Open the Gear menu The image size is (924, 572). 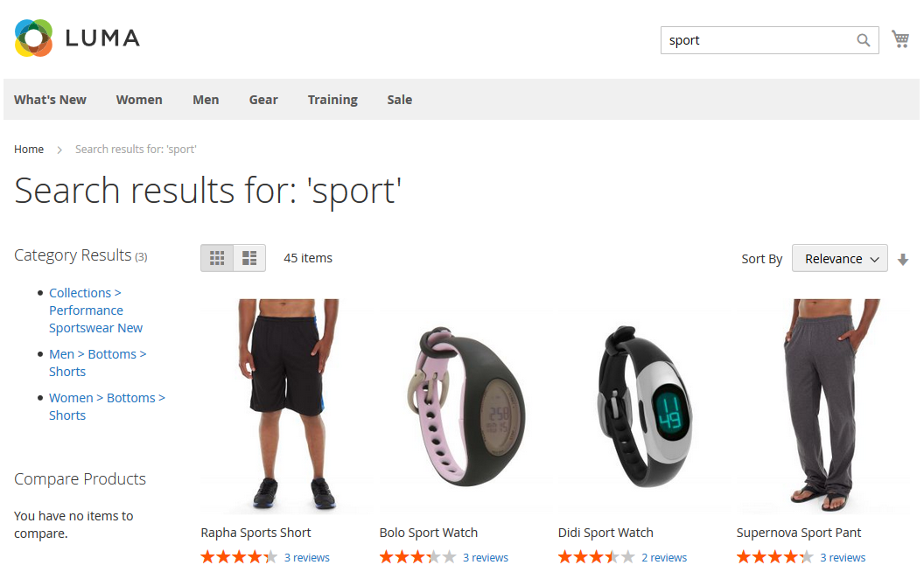point(263,100)
